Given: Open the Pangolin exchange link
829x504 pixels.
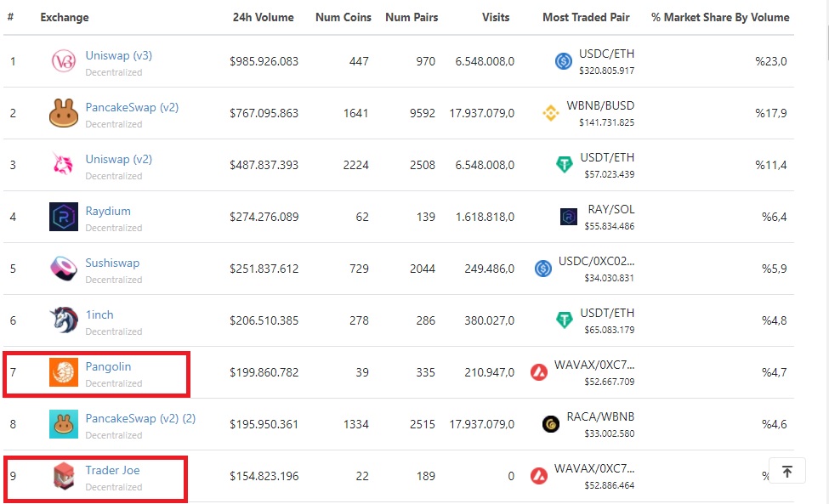Looking at the screenshot, I should click(108, 366).
